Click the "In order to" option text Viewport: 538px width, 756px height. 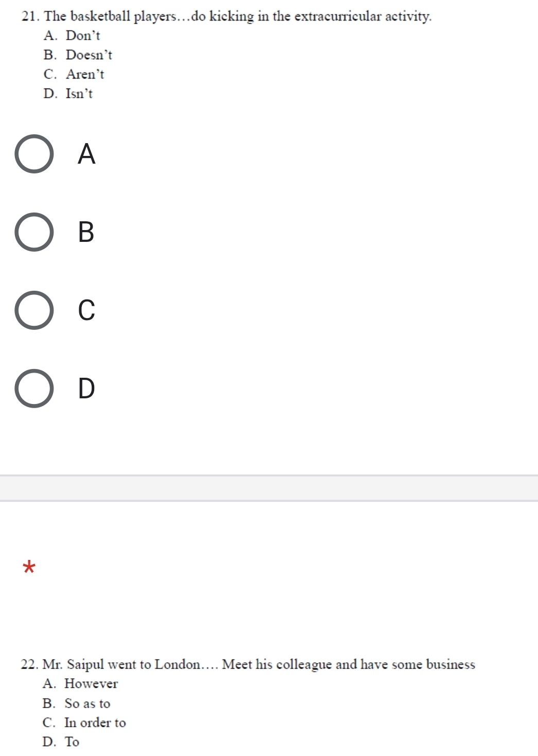click(x=95, y=723)
